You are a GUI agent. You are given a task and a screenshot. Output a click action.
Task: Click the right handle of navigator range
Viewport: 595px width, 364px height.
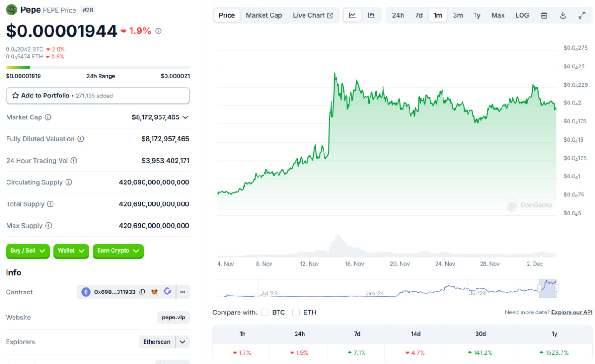(x=556, y=288)
